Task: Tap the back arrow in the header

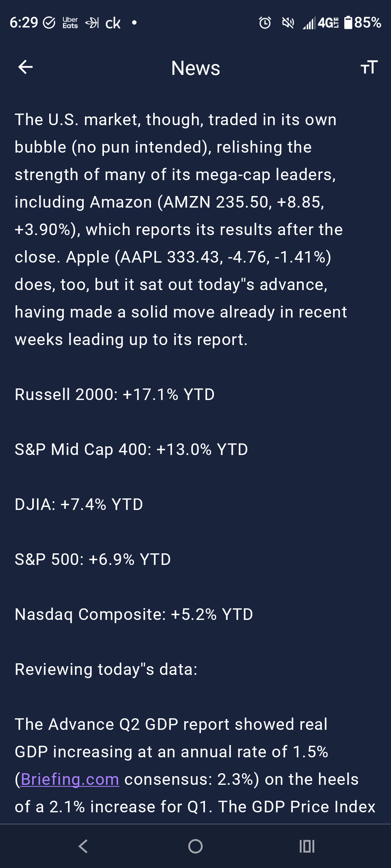Action: [x=25, y=67]
